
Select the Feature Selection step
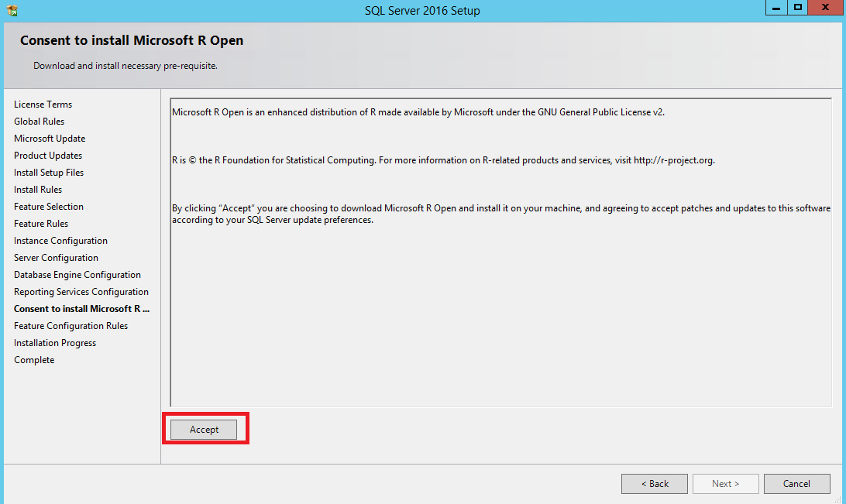(x=49, y=207)
